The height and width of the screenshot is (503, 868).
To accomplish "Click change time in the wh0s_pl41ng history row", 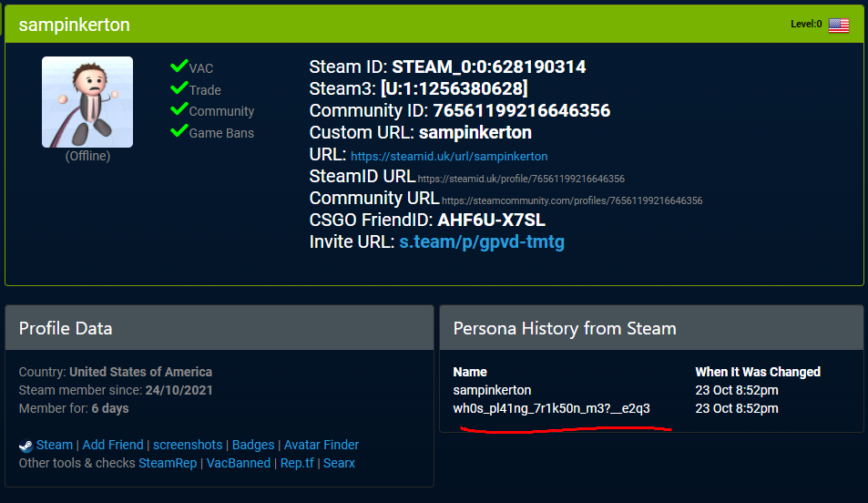I will 737,408.
